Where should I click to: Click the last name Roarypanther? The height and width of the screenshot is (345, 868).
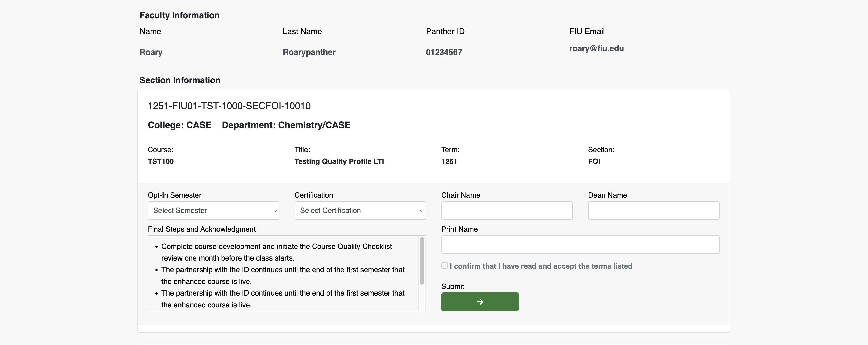(309, 52)
